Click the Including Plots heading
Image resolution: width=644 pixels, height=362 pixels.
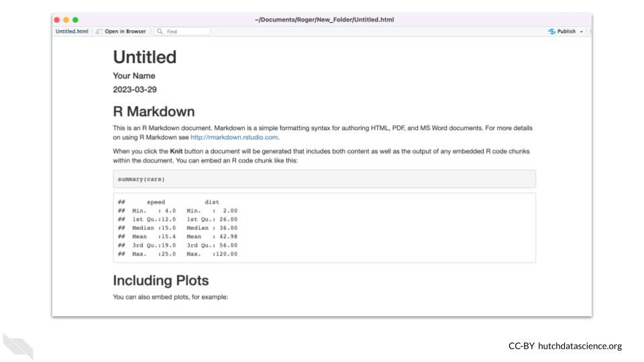(x=161, y=281)
